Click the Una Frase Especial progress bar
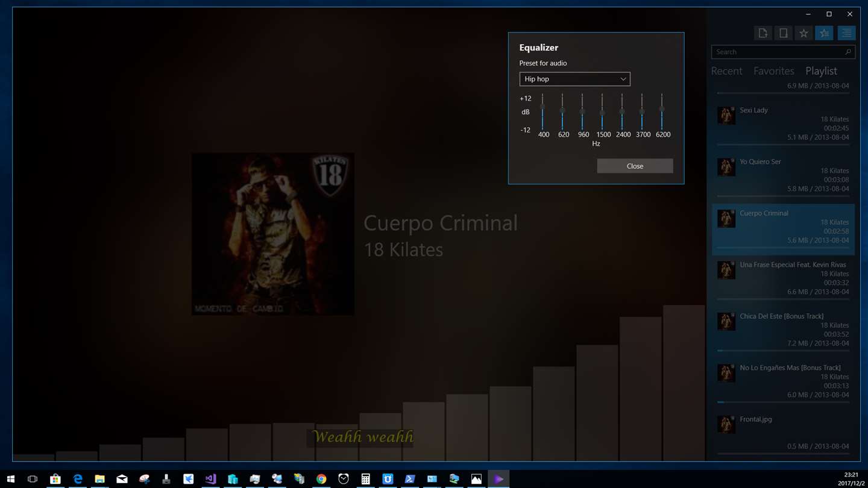The image size is (868, 488). [783, 299]
